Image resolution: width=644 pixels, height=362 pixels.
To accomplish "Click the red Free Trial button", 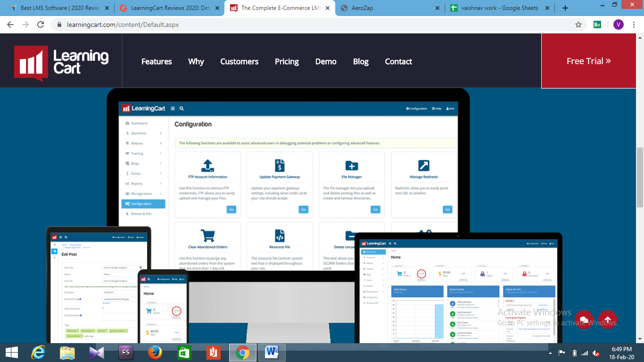I will 589,61.
